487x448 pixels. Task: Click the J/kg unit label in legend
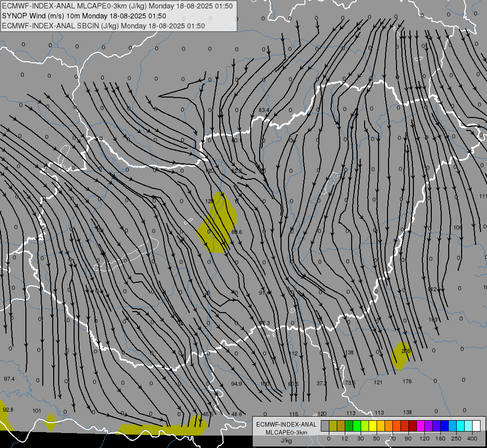[287, 441]
